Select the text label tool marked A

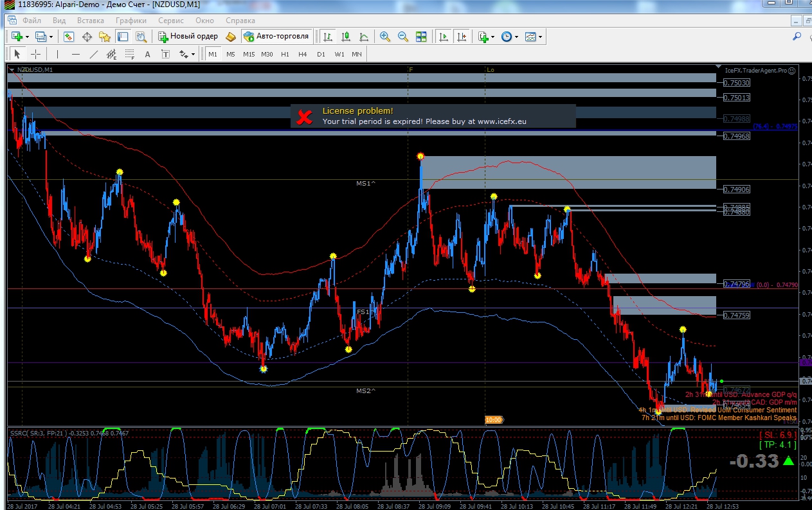[147, 54]
